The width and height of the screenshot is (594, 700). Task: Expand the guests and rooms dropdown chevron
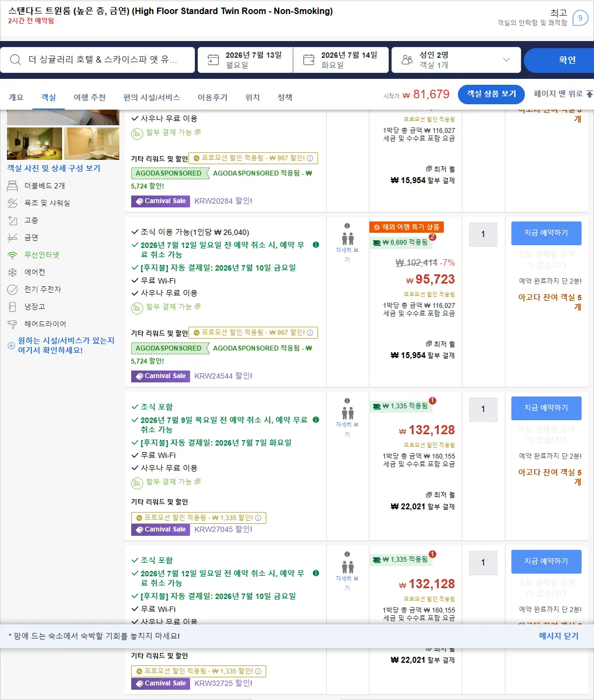[x=507, y=59]
